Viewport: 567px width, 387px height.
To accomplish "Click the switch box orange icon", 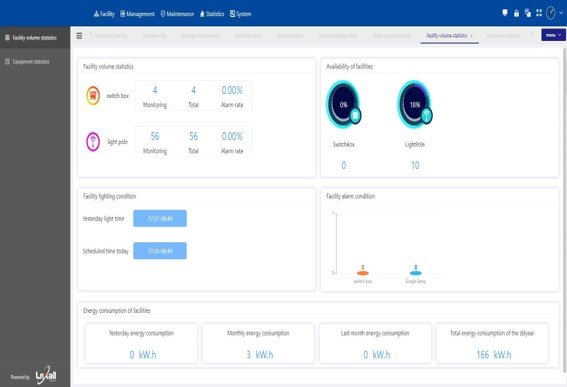I will point(93,96).
